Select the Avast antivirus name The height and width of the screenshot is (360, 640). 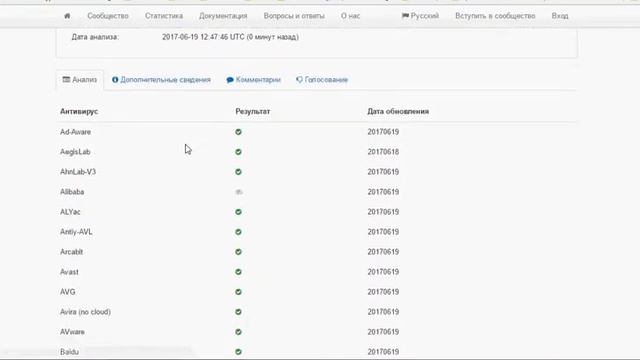(69, 272)
